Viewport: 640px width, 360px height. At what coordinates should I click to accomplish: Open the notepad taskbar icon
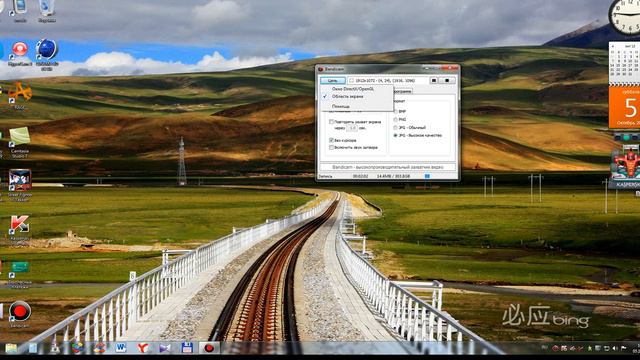[33, 348]
